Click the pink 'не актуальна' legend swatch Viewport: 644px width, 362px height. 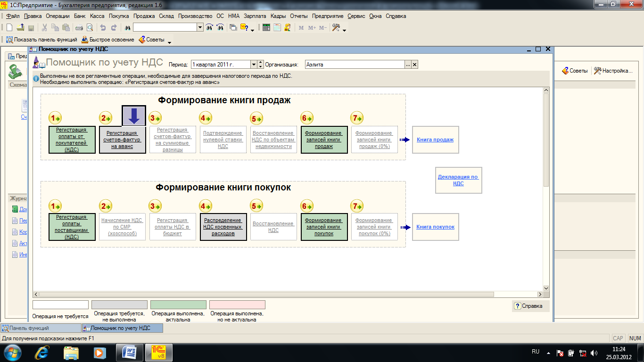point(237,305)
